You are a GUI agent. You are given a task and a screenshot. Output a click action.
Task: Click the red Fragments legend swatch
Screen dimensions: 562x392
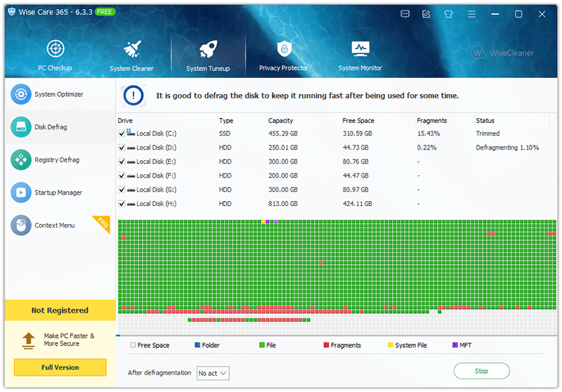click(x=326, y=345)
